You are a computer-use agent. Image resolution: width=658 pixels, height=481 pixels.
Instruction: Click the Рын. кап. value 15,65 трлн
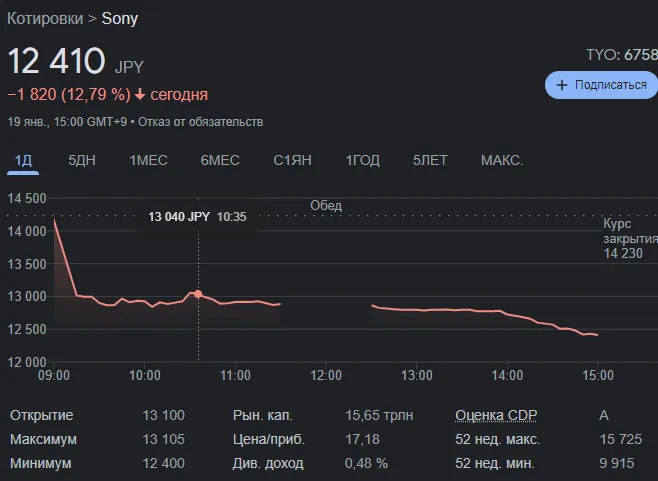[x=379, y=415]
